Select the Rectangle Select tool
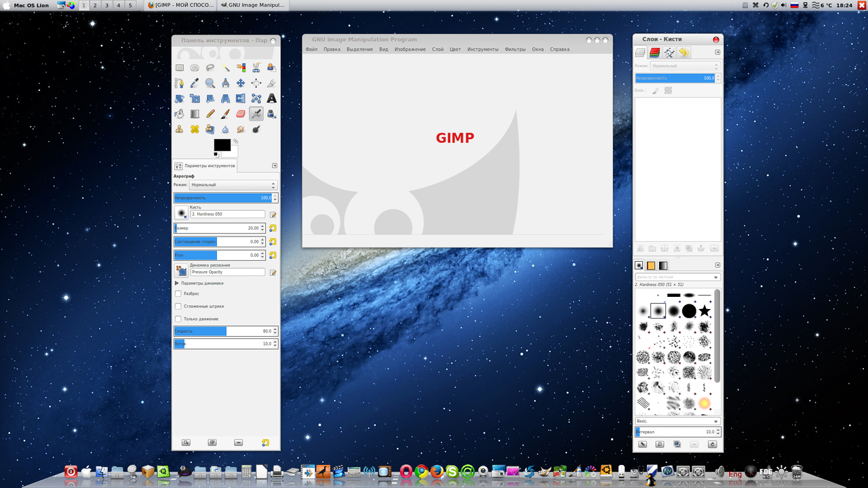Image resolution: width=868 pixels, height=488 pixels. pyautogui.click(x=180, y=68)
